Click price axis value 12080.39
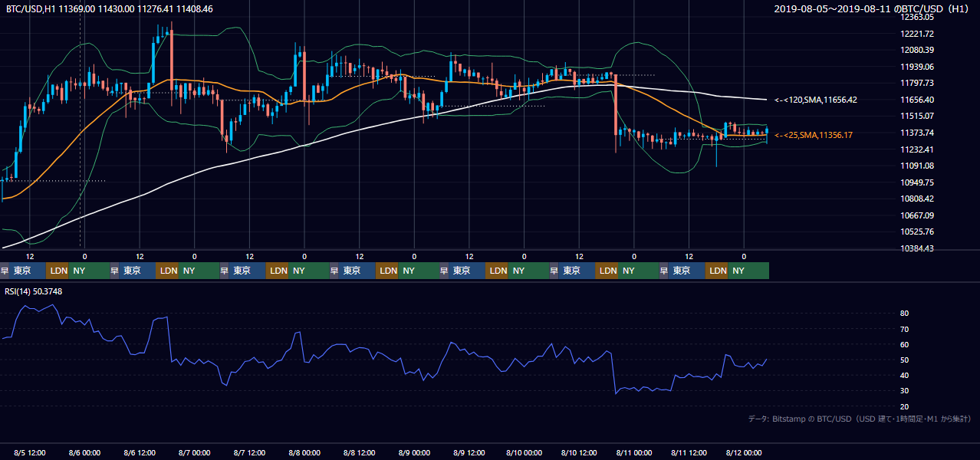The width and height of the screenshot is (980, 460). point(917,50)
